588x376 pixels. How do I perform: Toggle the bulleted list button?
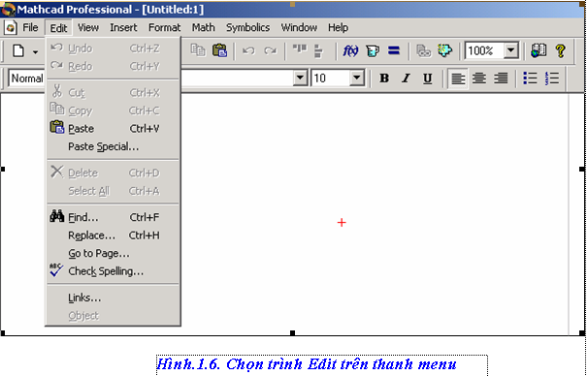click(x=530, y=78)
